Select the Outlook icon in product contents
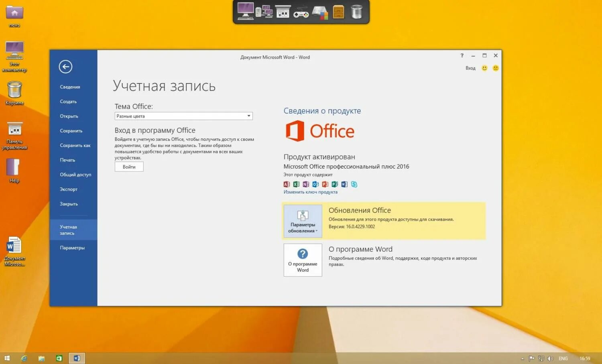The width and height of the screenshot is (602, 364). 315,184
